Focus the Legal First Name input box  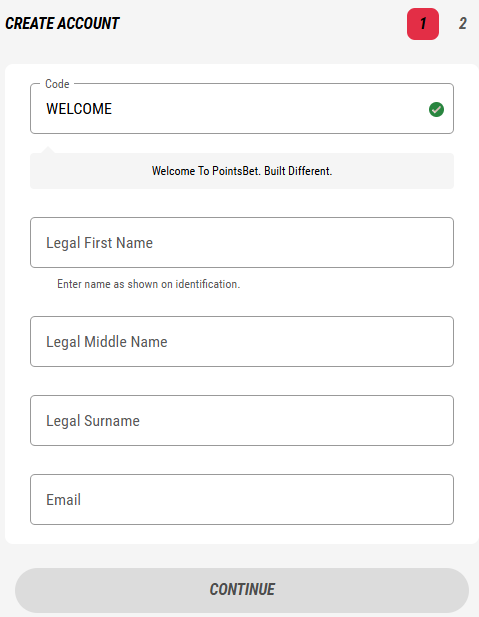pos(242,242)
